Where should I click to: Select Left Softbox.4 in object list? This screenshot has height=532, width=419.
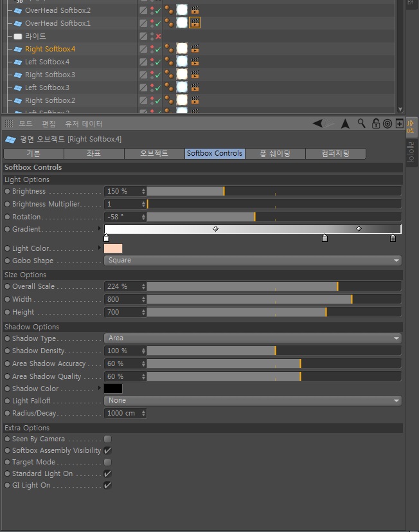tap(47, 62)
